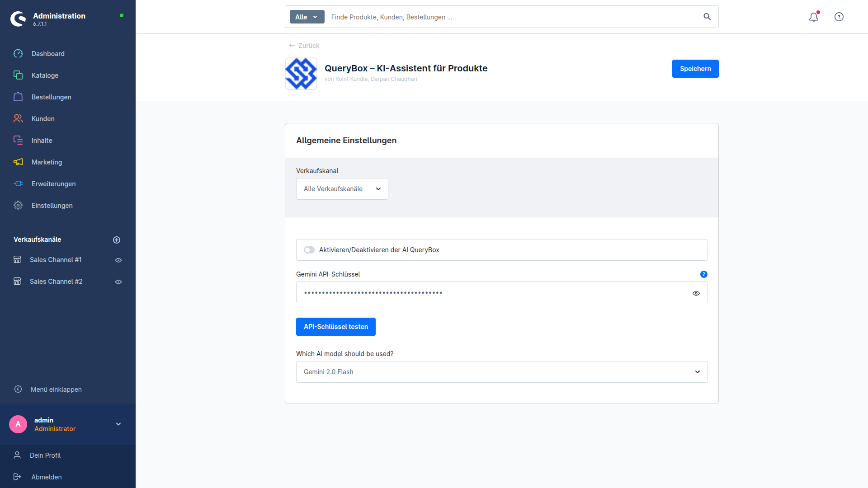
Task: Click storefront icon of Sales Channel #2
Action: click(17, 282)
